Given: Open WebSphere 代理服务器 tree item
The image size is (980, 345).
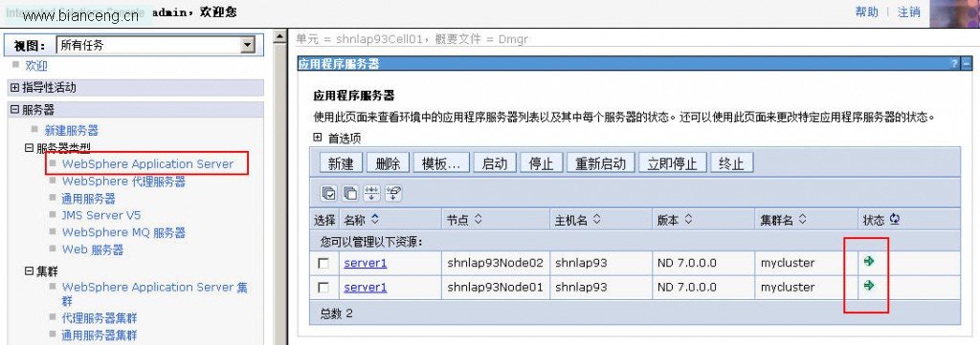Looking at the screenshot, I should tap(123, 182).
